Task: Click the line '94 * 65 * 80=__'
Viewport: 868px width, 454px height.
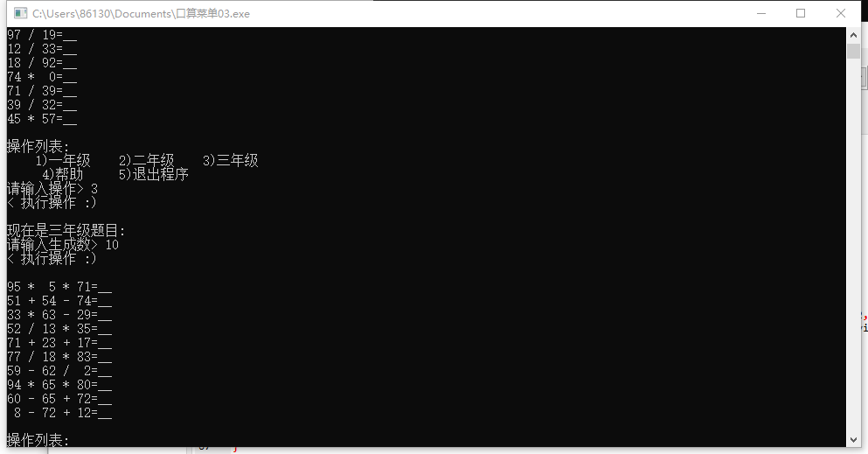Action: pos(59,384)
